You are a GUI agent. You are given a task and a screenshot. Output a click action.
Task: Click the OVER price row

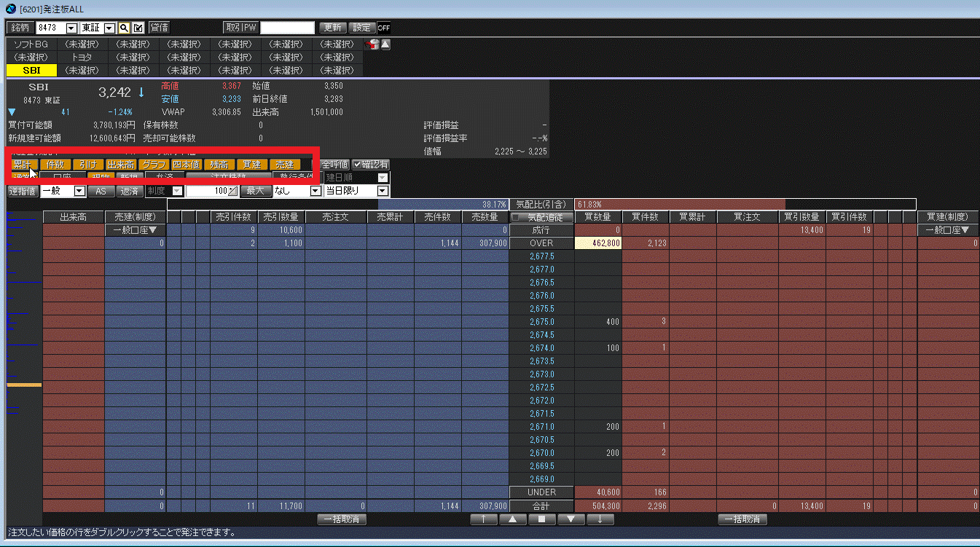[x=541, y=243]
